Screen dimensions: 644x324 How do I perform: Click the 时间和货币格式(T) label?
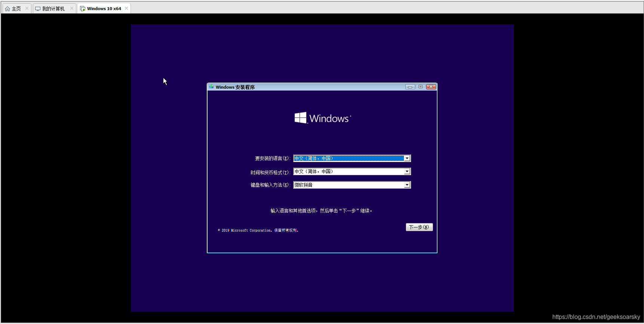(x=270, y=172)
